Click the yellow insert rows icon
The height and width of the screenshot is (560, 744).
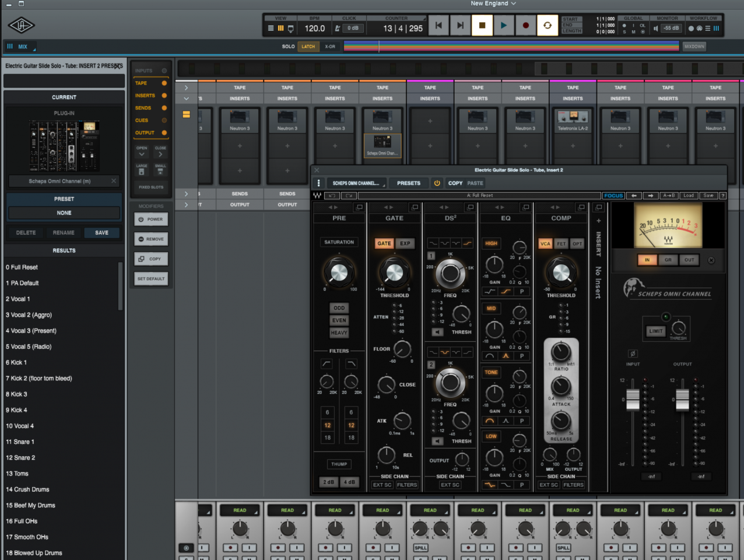click(x=186, y=114)
